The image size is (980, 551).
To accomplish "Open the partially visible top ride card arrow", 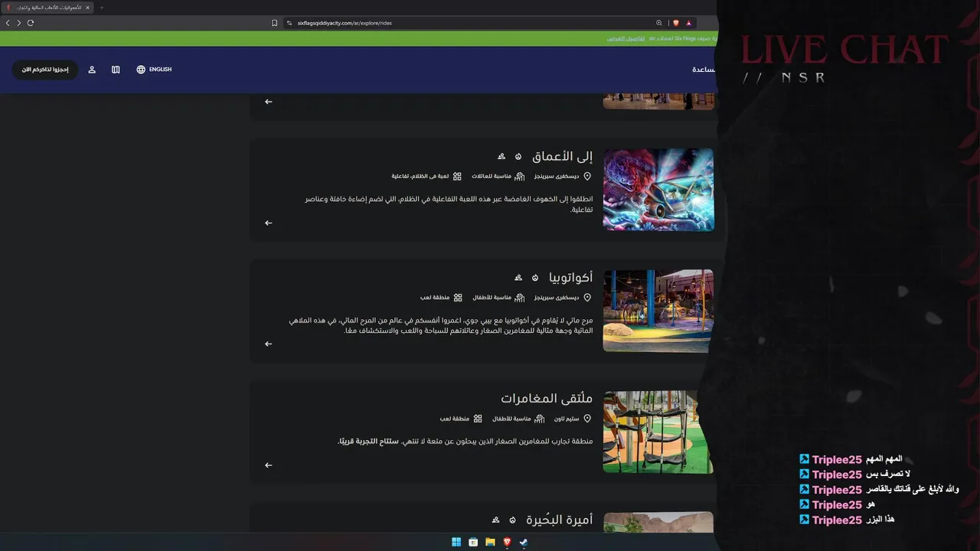I will click(268, 102).
